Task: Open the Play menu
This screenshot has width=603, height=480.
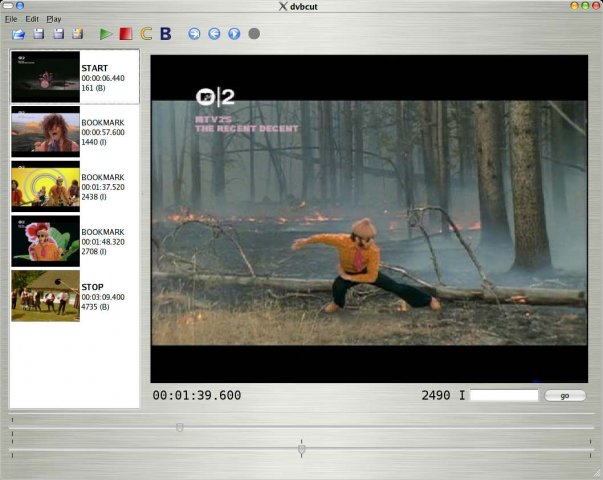Action: 54,19
